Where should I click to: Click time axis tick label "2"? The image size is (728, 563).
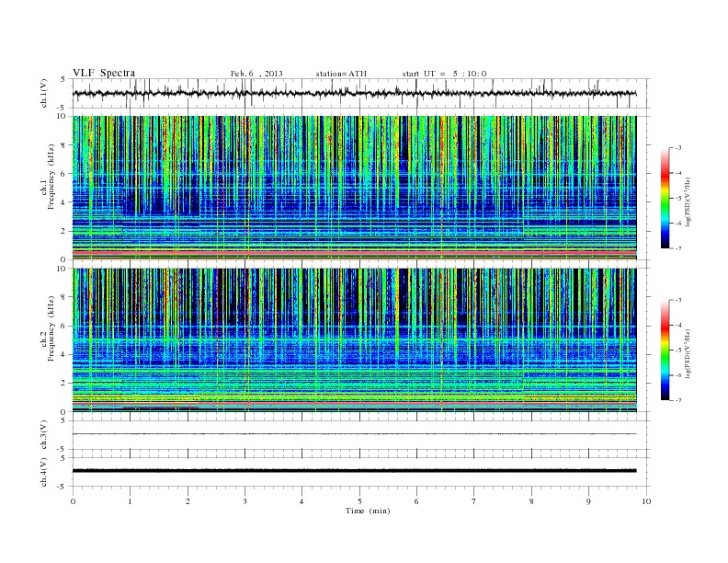click(x=188, y=501)
